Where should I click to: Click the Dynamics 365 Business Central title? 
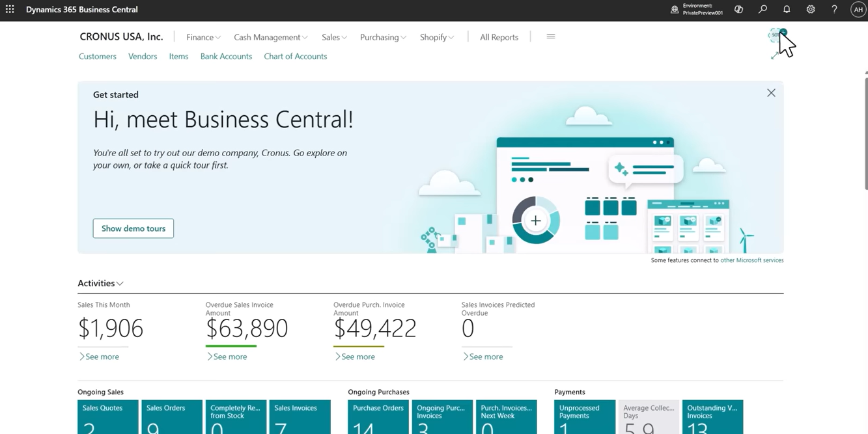coord(82,9)
